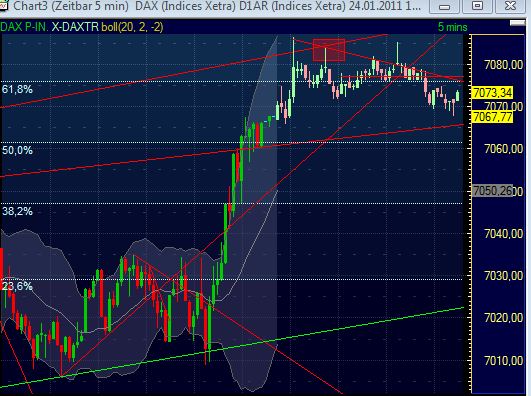Screen dimensions: 531x396
Task: Click the 23,6% Fibonacci level label
Action: [17, 286]
